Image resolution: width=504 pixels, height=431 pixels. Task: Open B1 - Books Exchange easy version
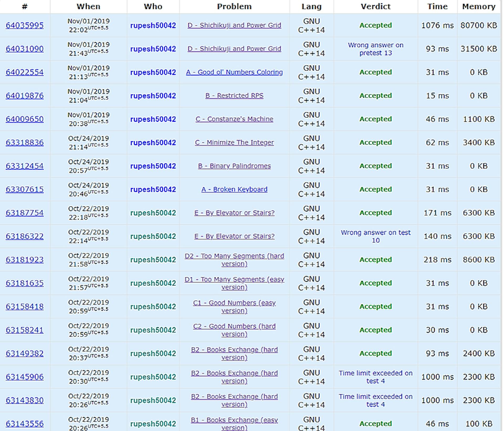pyautogui.click(x=234, y=423)
